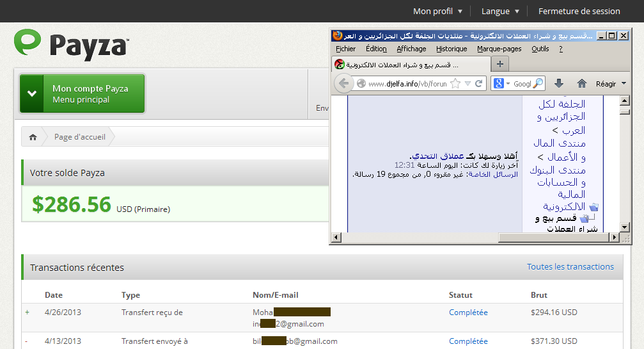Click the الرسائل الخاصة private messages link
Viewport: 644px width, 349px height.
[x=493, y=174]
